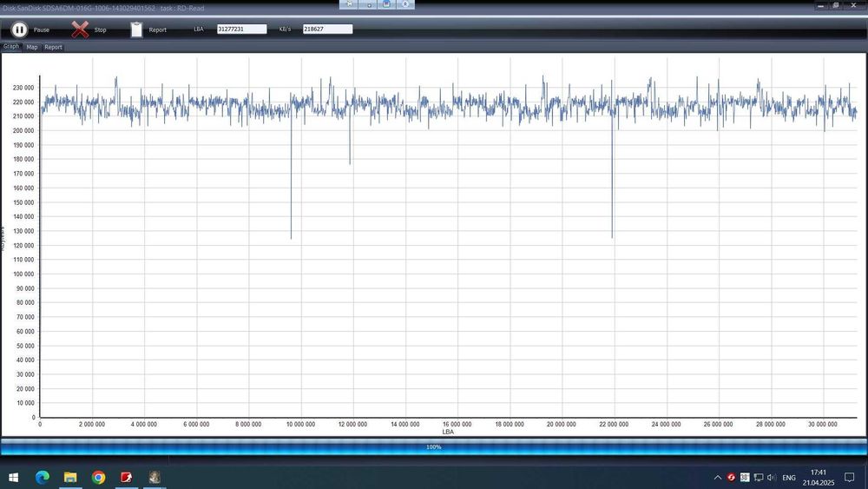Show hidden system tray icons
The height and width of the screenshot is (489, 868).
tap(718, 478)
